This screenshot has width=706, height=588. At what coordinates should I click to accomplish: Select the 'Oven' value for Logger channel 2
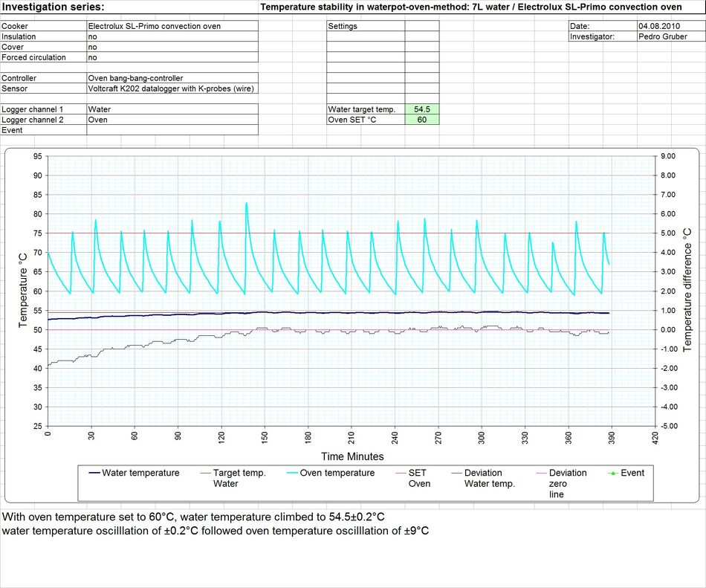point(172,120)
